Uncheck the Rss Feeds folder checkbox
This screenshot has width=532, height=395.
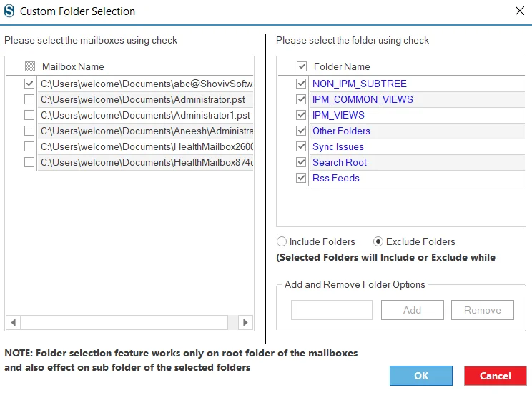click(301, 178)
